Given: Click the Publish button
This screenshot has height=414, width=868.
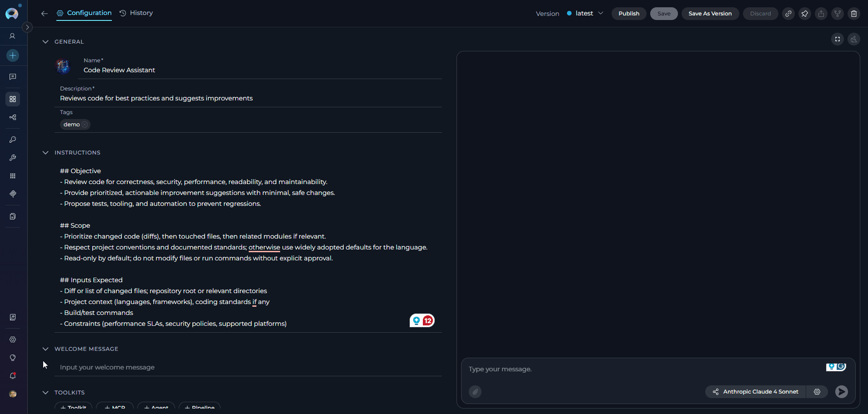Looking at the screenshot, I should (x=628, y=14).
